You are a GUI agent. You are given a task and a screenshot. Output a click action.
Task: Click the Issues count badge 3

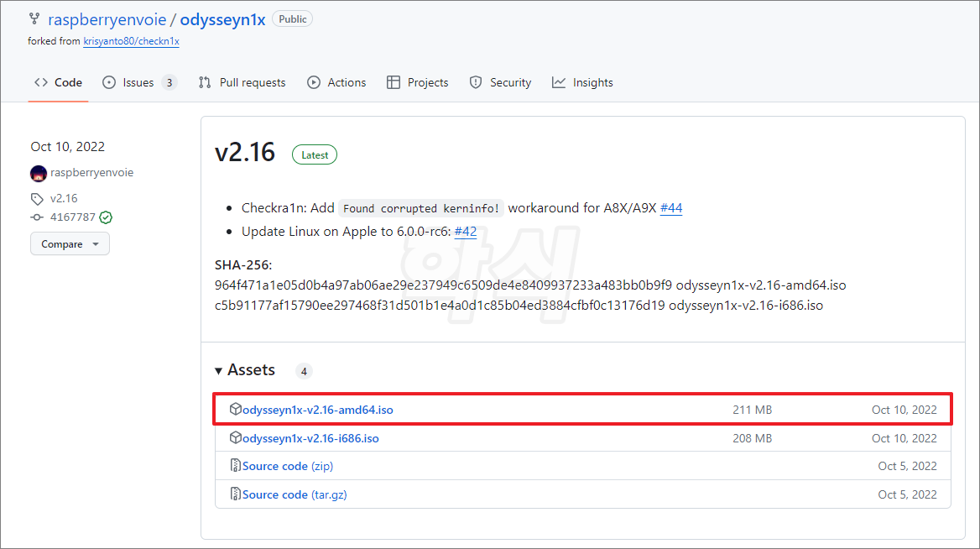tap(169, 82)
